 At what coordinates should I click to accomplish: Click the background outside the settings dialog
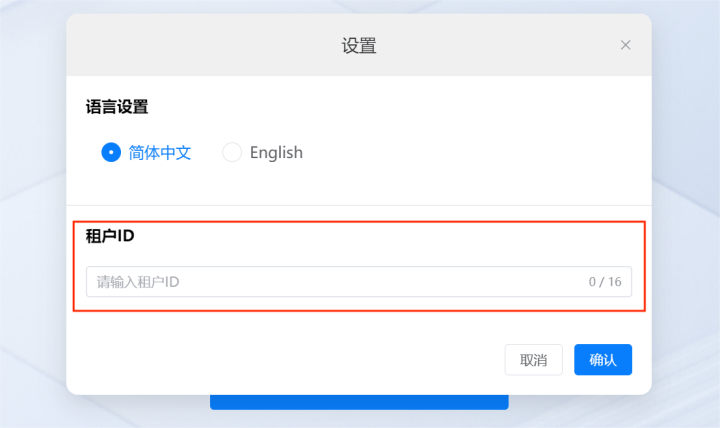coord(32,214)
